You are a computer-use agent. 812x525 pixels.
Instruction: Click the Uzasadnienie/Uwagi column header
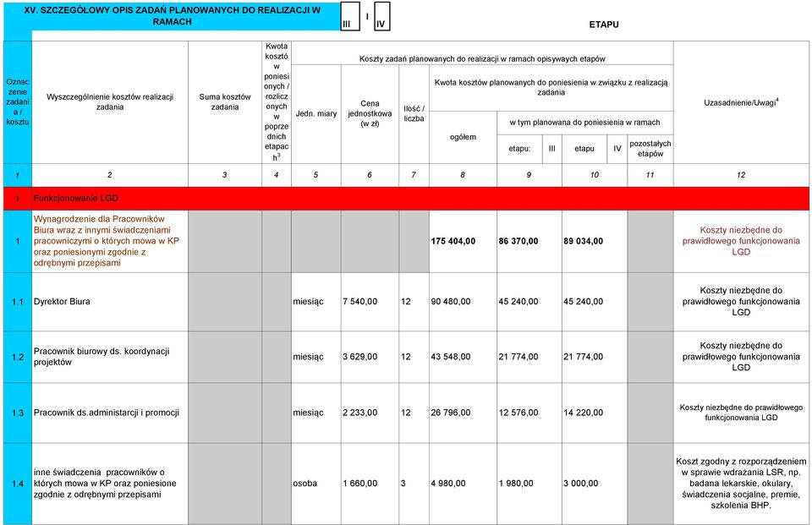pyautogui.click(x=741, y=102)
